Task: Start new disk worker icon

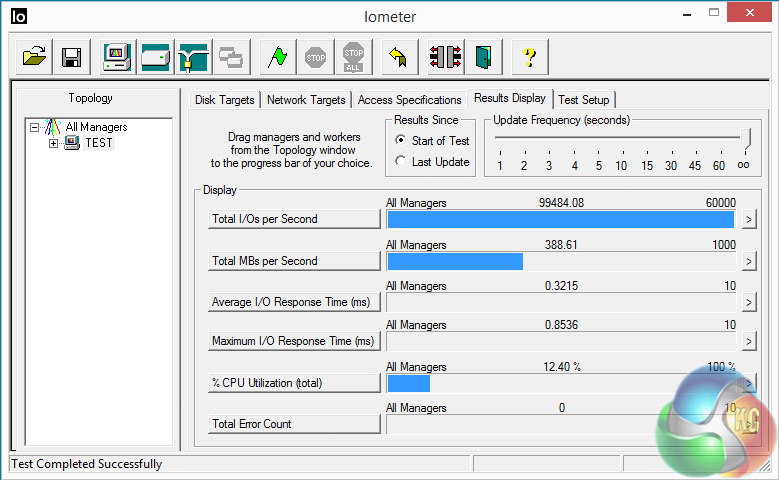Action: click(156, 57)
